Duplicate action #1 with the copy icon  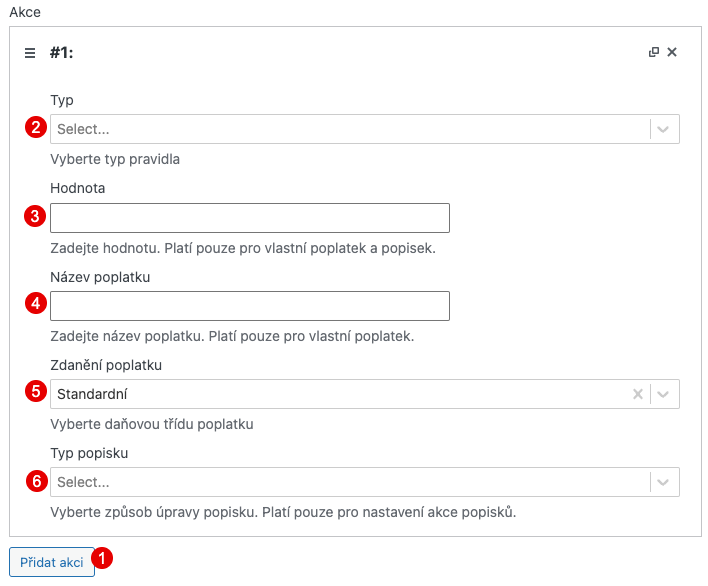coord(654,53)
